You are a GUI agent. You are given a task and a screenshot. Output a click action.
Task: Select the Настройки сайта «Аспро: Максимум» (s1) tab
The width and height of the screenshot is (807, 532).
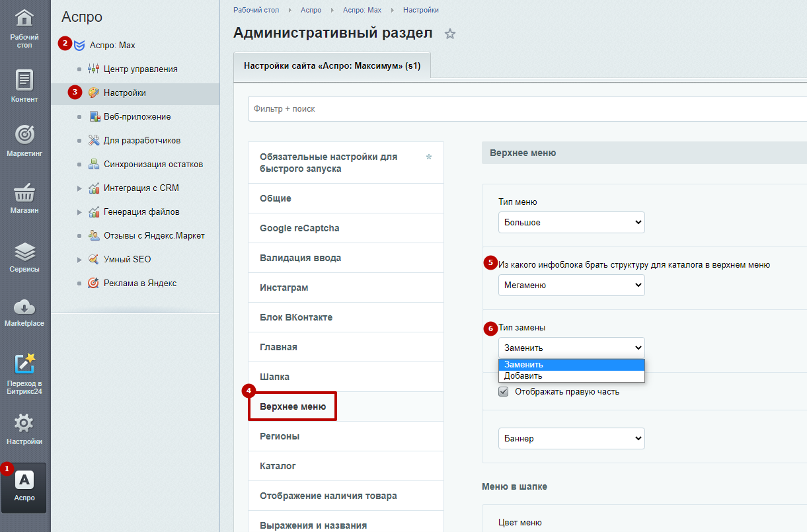(x=332, y=66)
